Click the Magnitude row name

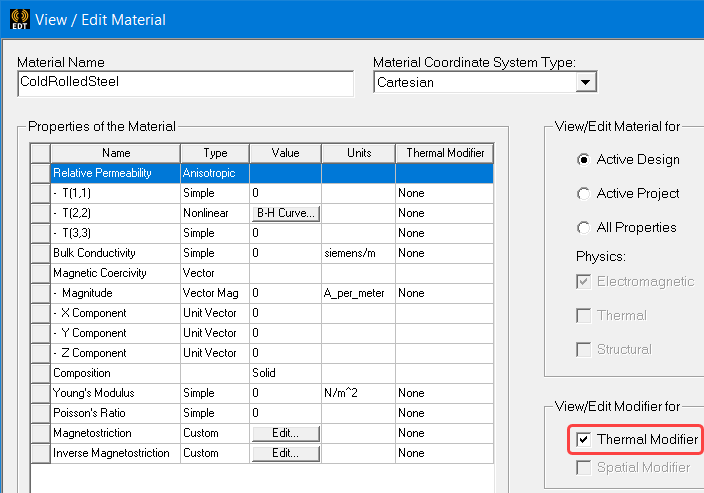pyautogui.click(x=116, y=293)
